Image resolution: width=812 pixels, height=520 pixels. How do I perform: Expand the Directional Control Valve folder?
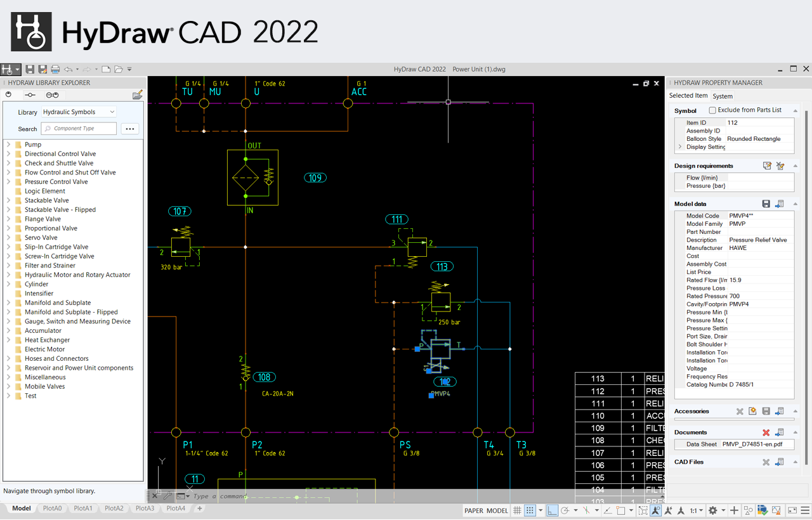pos(8,154)
